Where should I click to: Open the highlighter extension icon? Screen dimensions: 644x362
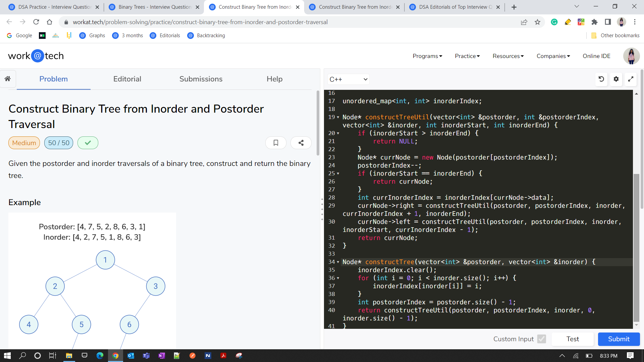tap(568, 22)
